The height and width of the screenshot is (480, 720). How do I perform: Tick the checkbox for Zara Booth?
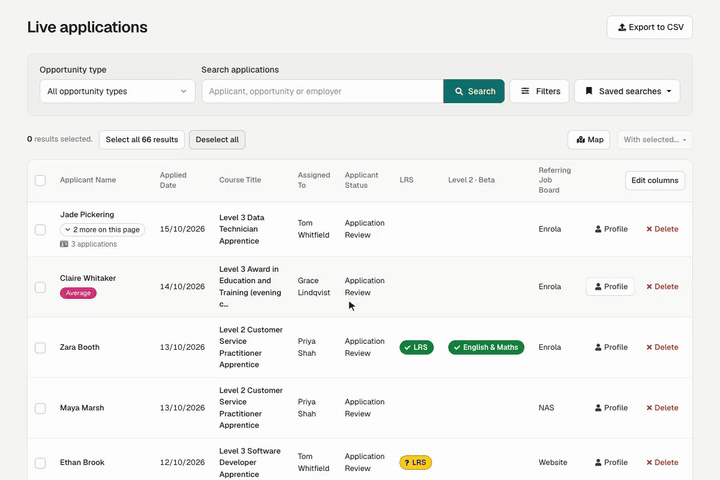[40, 348]
